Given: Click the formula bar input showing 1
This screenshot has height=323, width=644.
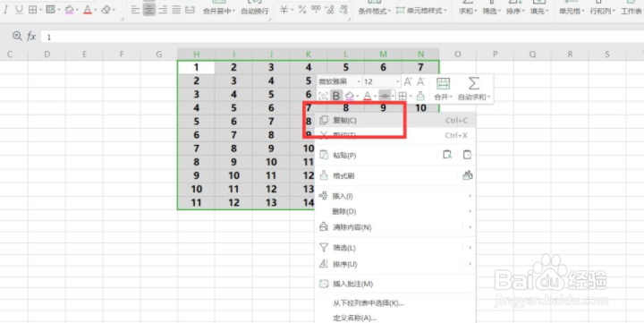Looking at the screenshot, I should point(342,37).
